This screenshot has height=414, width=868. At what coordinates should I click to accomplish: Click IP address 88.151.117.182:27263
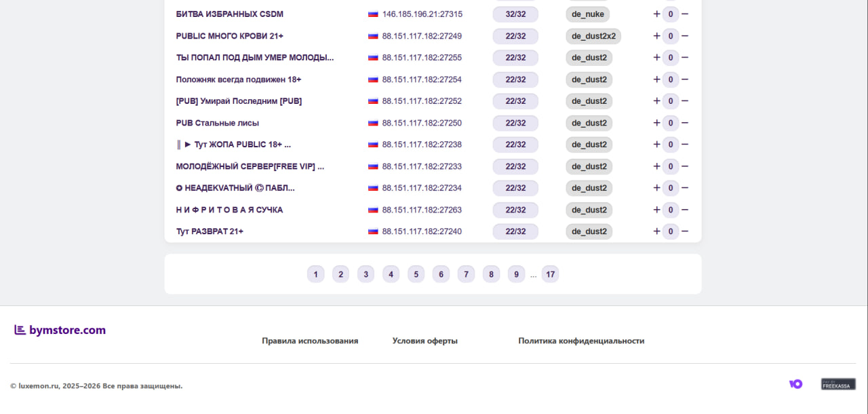(x=421, y=210)
